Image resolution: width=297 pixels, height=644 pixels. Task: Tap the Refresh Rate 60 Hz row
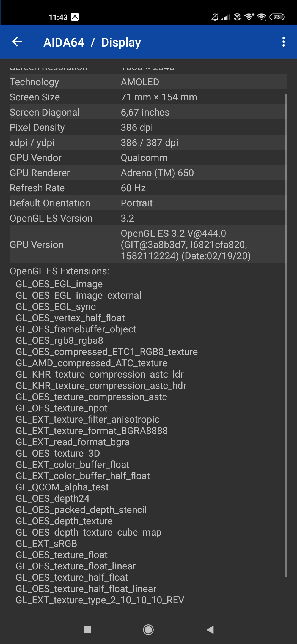click(148, 188)
